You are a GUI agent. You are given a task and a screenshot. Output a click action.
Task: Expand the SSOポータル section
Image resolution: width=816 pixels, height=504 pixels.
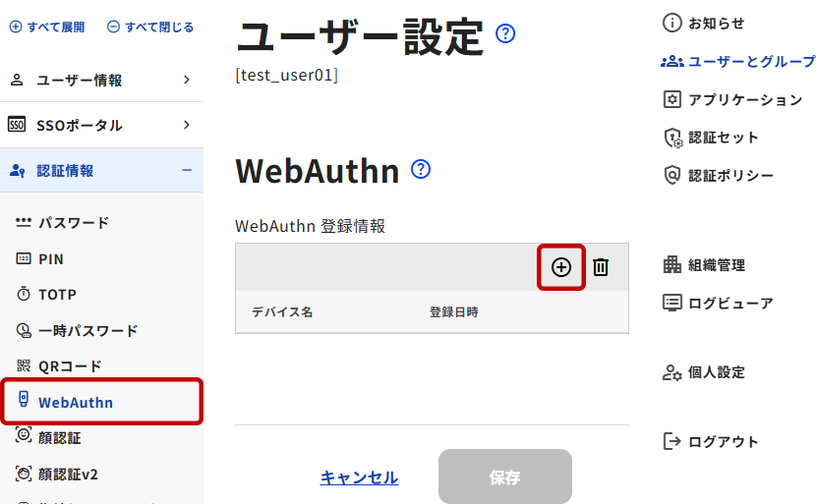[x=100, y=126]
